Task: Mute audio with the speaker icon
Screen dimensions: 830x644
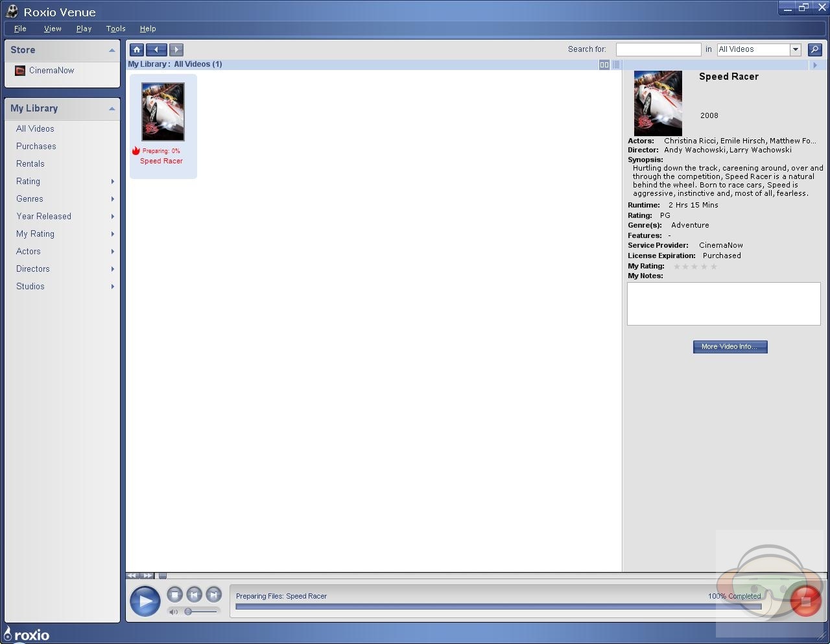Action: (x=173, y=612)
